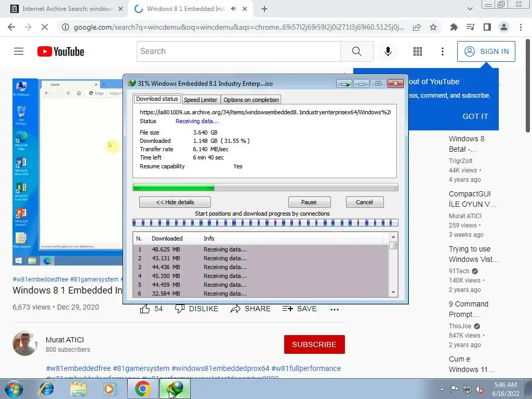The image size is (532, 399).
Task: Open more actions ellipsis under video
Action: pos(335,309)
